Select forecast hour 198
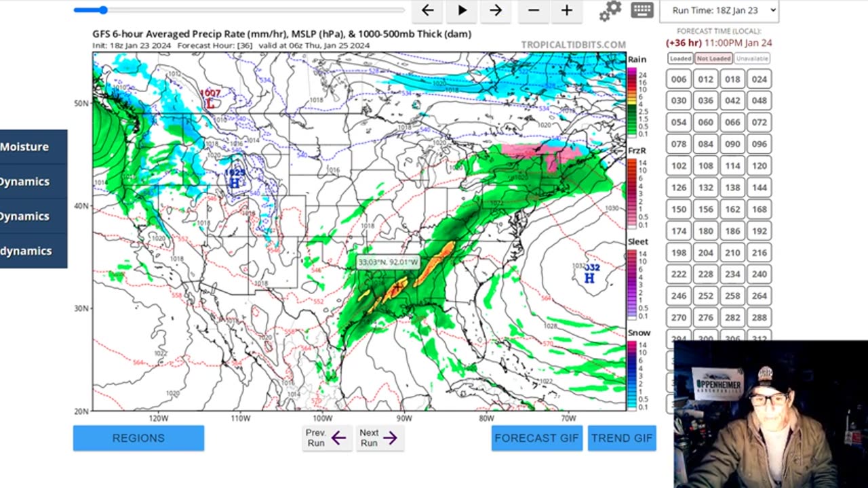The width and height of the screenshot is (868, 488). click(x=679, y=253)
